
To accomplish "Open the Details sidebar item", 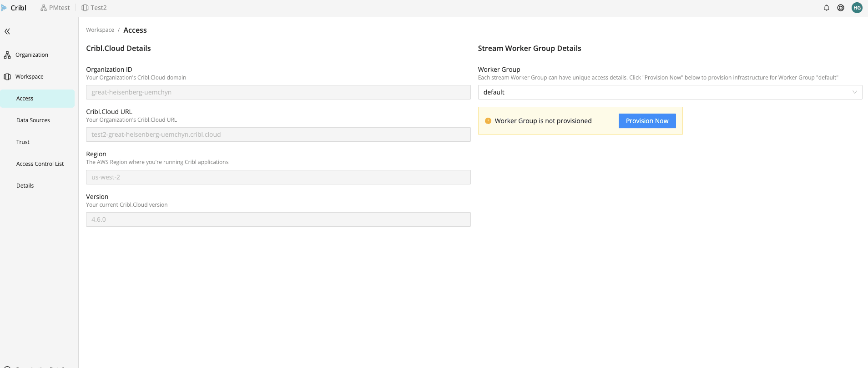I will (25, 186).
